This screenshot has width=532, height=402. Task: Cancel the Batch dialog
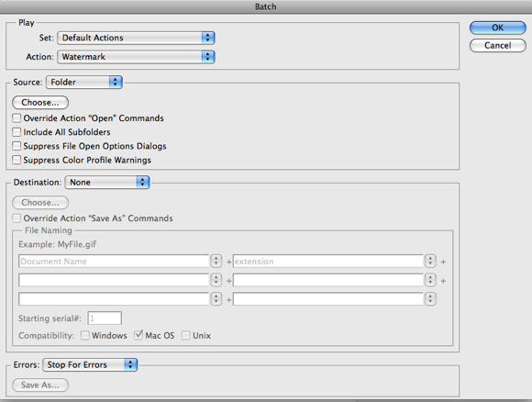(x=498, y=46)
